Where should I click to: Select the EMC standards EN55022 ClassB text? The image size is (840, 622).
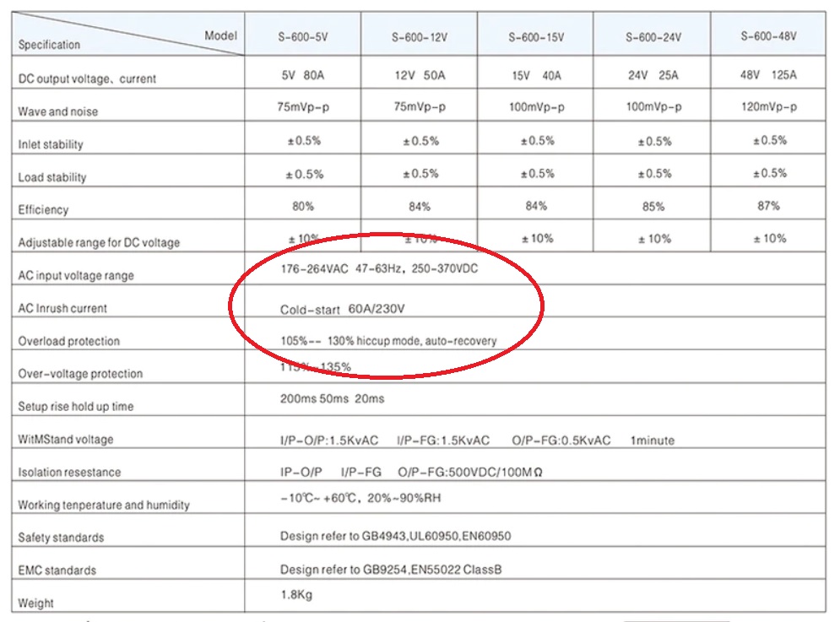(393, 570)
